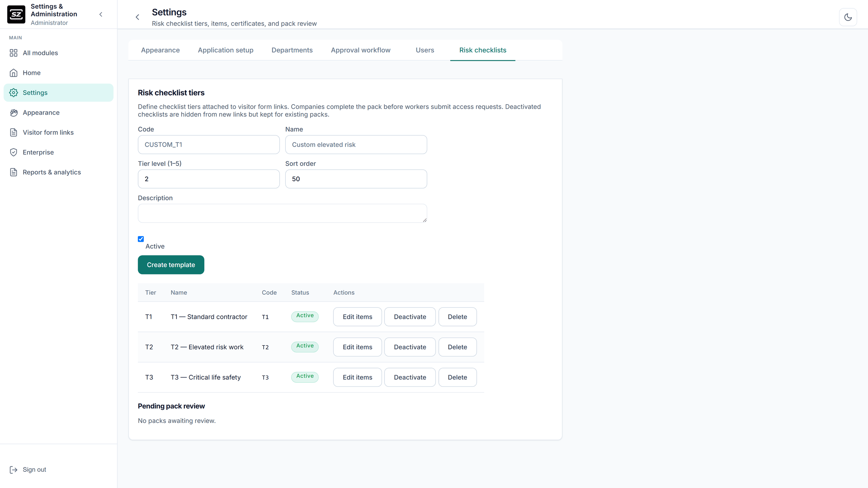Switch to Application setup tab
868x488 pixels.
tap(226, 50)
